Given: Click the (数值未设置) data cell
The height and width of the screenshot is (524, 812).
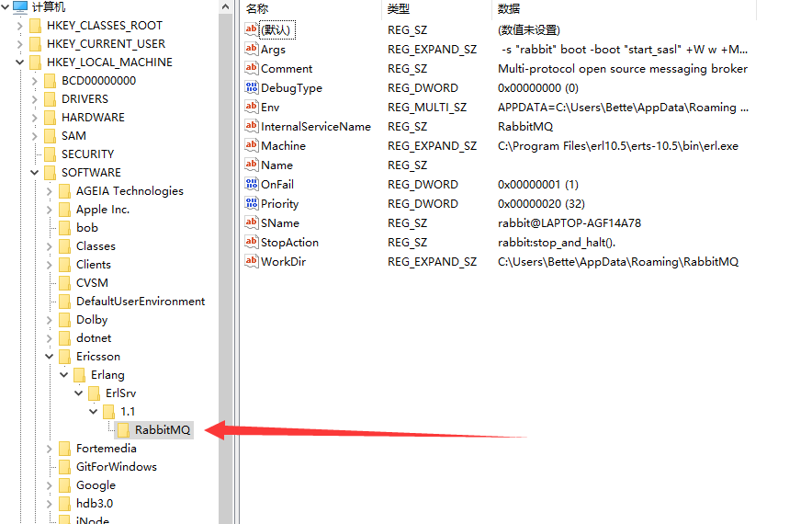Looking at the screenshot, I should pyautogui.click(x=529, y=30).
